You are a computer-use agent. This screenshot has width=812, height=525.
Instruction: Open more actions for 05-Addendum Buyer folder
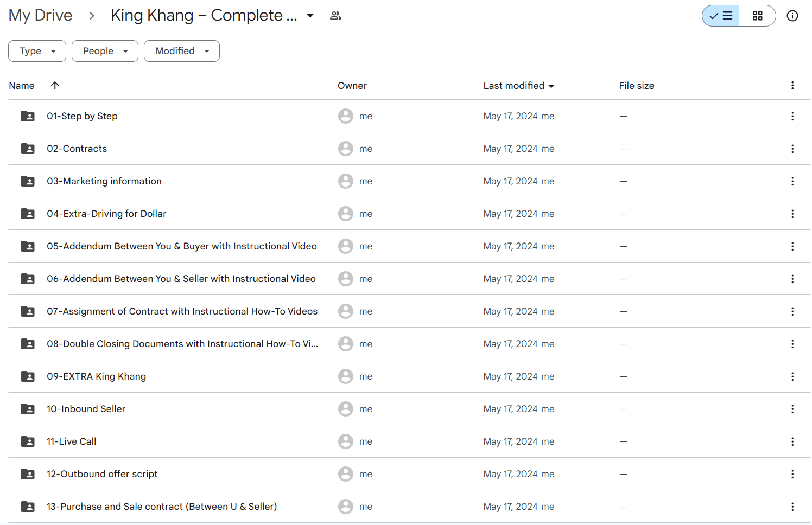pyautogui.click(x=792, y=246)
